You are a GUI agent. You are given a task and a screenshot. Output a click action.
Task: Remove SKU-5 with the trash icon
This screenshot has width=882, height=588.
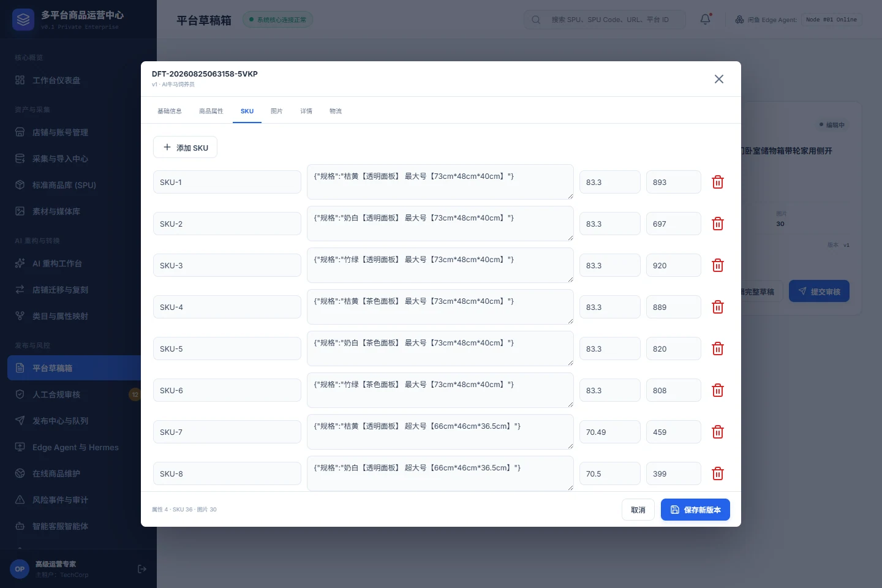(x=718, y=349)
